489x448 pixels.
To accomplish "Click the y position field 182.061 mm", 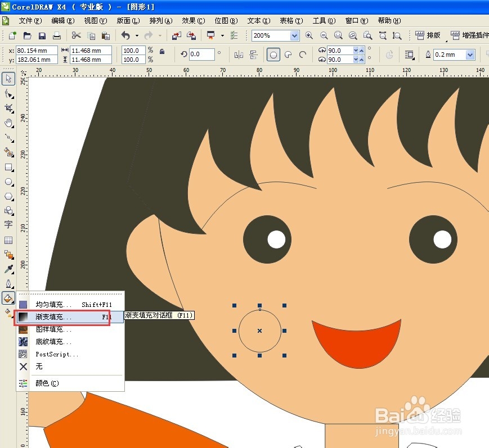I will tap(37, 60).
